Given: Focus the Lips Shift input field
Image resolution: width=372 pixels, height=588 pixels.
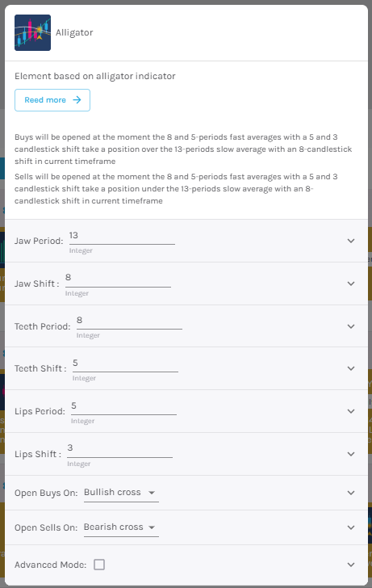Looking at the screenshot, I should click(x=120, y=449).
